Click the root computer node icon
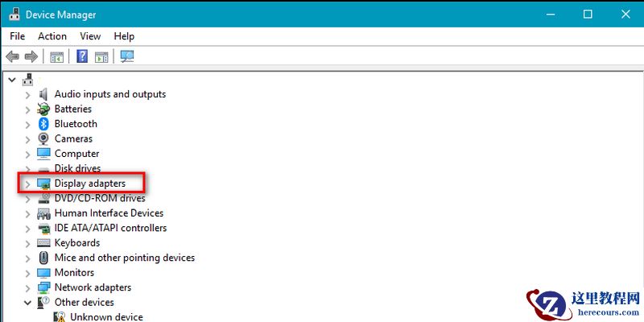This screenshot has width=644, height=322. tap(27, 79)
